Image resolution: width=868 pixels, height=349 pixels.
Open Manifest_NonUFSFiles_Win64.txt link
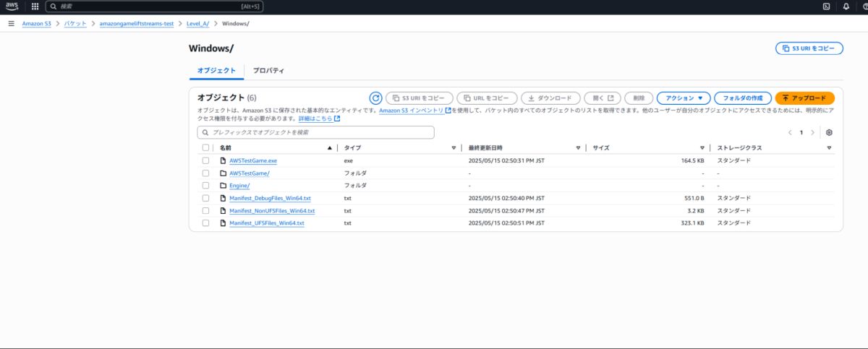tap(272, 210)
